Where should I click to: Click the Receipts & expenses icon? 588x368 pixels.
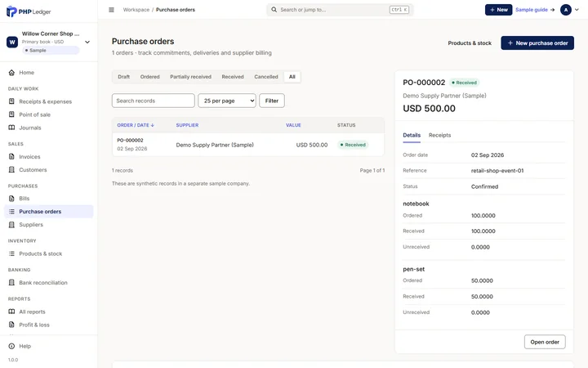coord(11,101)
